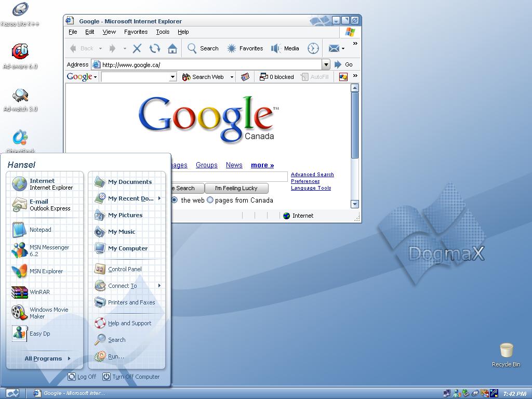Image resolution: width=532 pixels, height=399 pixels.
Task: Expand the Address bar dropdown arrow
Action: pos(326,64)
